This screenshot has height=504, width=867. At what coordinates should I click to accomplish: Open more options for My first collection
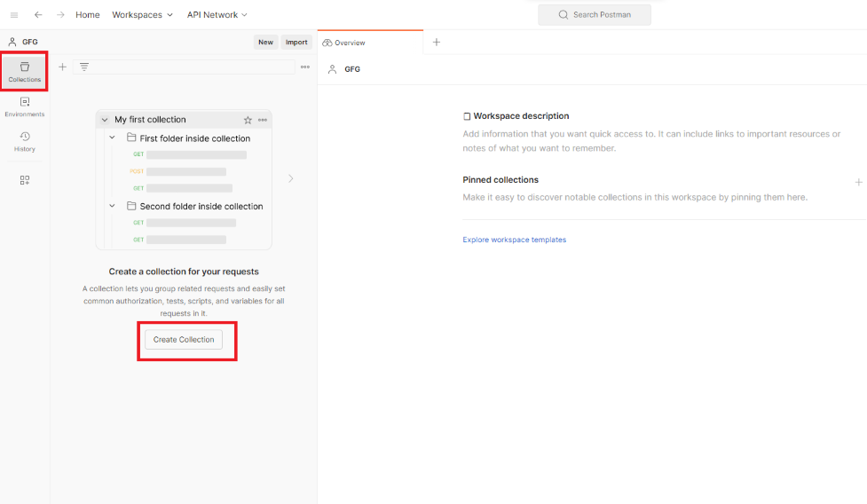(263, 120)
